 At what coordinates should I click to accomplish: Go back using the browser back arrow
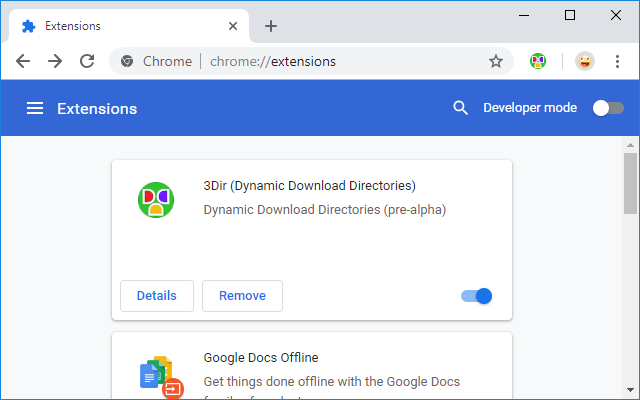(x=23, y=61)
